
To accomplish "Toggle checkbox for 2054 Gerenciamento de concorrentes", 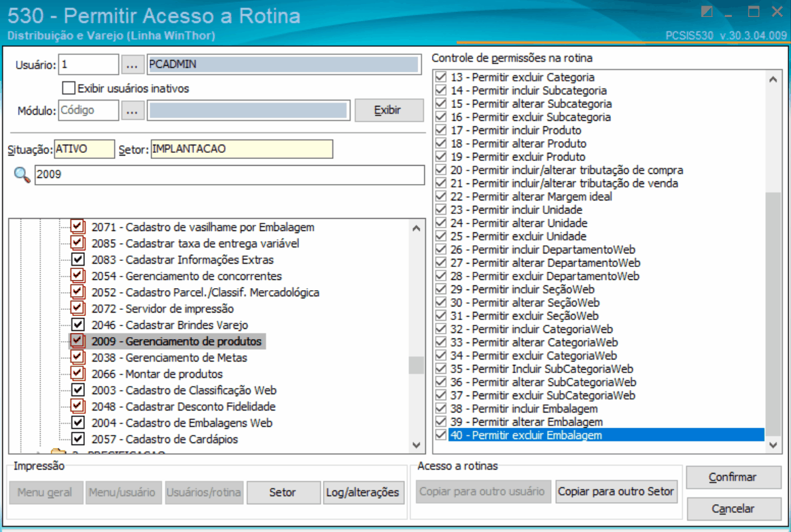I will click(77, 275).
